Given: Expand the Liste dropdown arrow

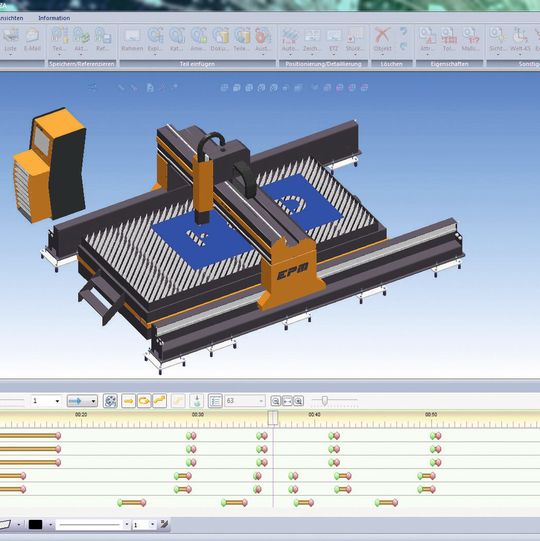Looking at the screenshot, I should coord(10,55).
